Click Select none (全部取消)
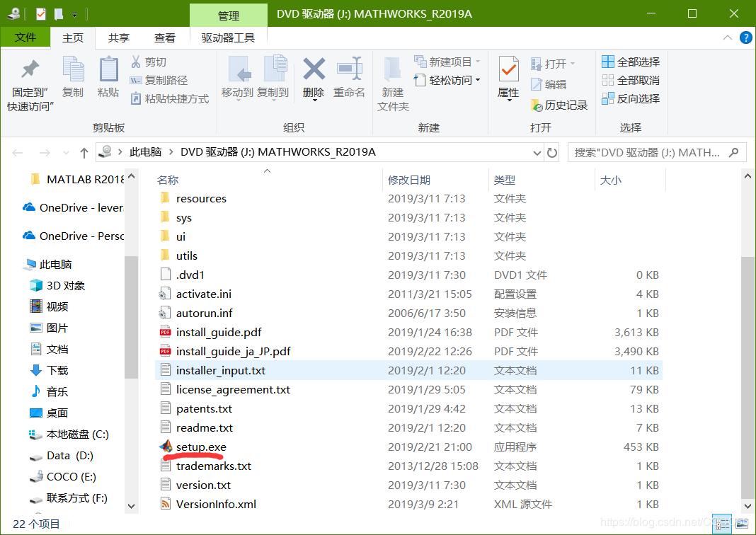This screenshot has height=535, width=756. [x=631, y=80]
